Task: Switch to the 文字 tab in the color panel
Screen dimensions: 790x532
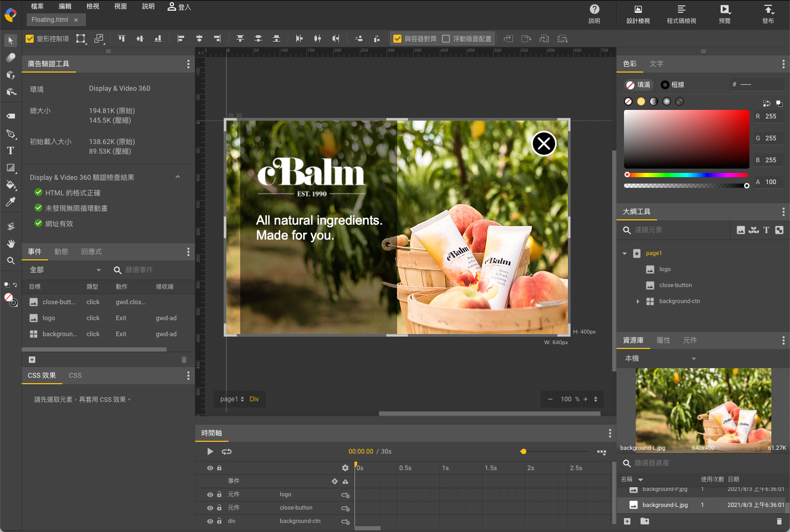Action: [x=657, y=63]
